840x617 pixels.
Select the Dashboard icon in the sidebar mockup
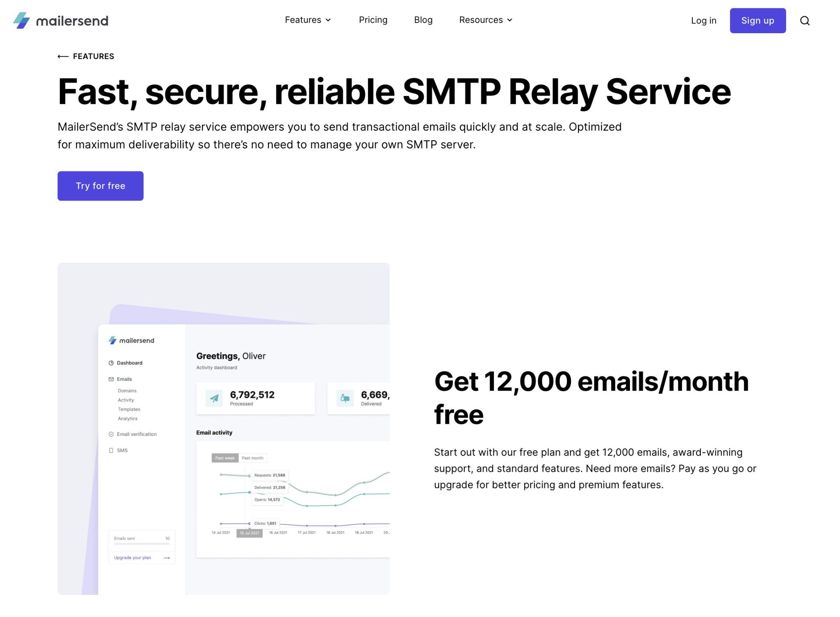click(x=110, y=362)
